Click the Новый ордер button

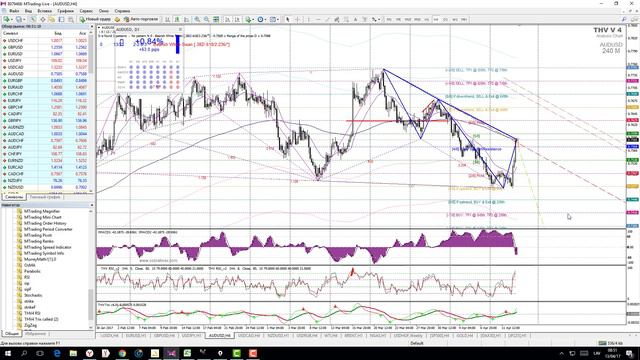tap(95, 19)
